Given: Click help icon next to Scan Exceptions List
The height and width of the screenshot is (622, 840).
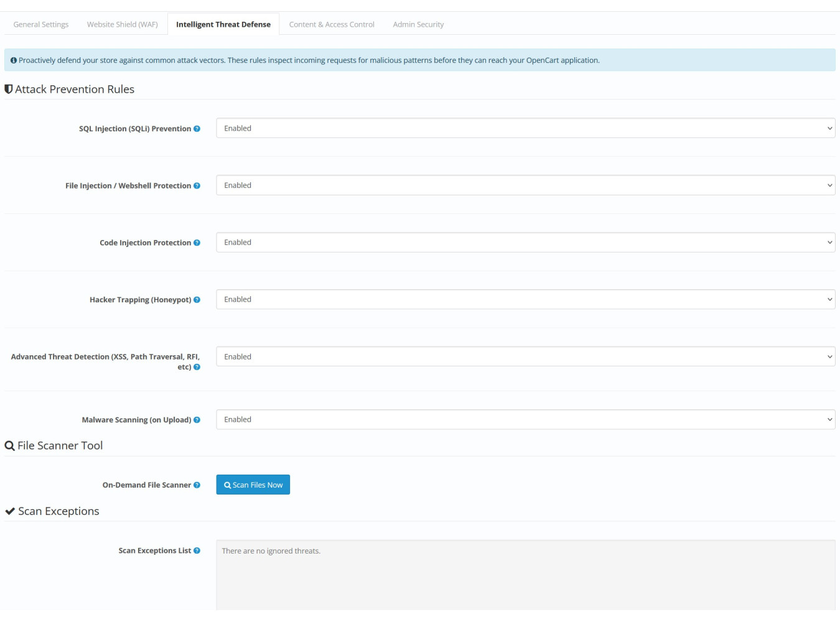Looking at the screenshot, I should [197, 551].
